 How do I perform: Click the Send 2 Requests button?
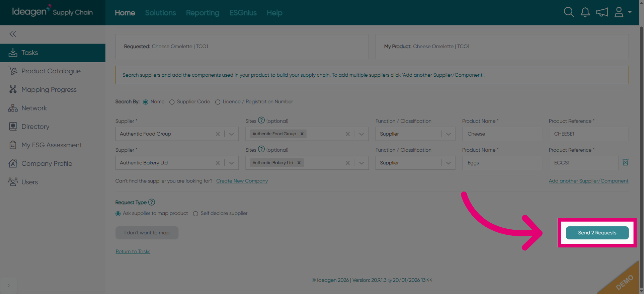[x=597, y=233]
